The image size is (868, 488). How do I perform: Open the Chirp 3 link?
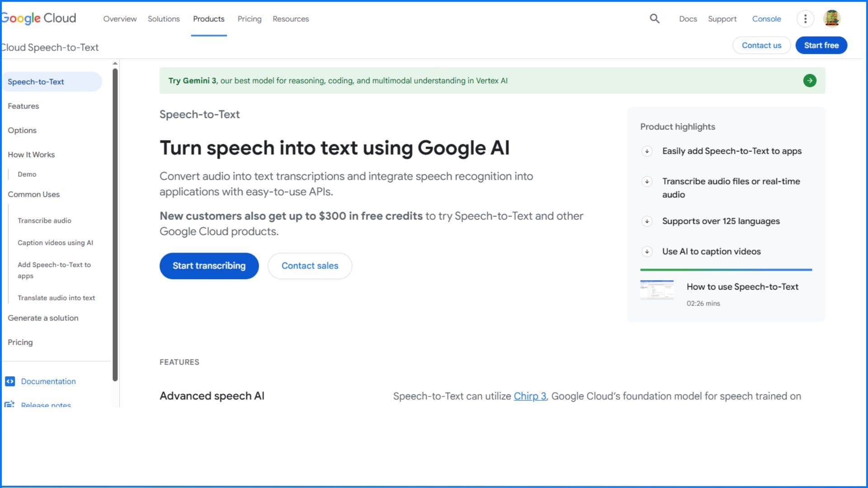tap(529, 396)
